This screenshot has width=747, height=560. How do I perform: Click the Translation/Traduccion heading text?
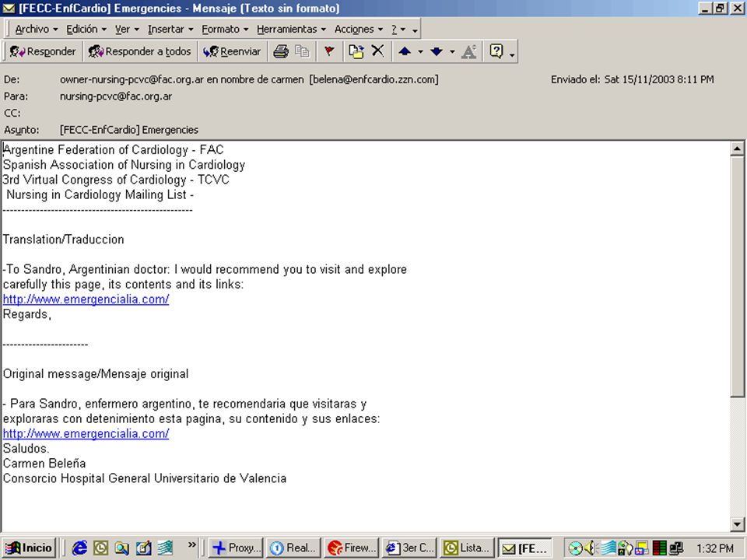tap(63, 240)
